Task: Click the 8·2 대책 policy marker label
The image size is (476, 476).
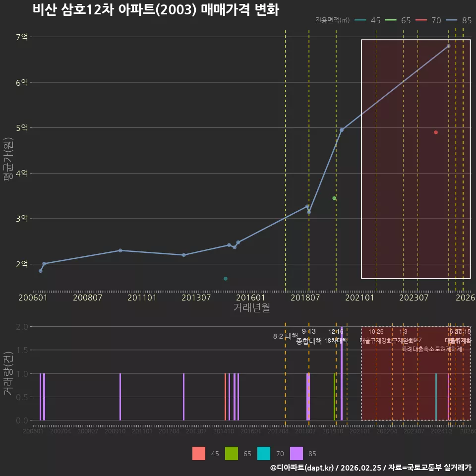Action: point(286,336)
